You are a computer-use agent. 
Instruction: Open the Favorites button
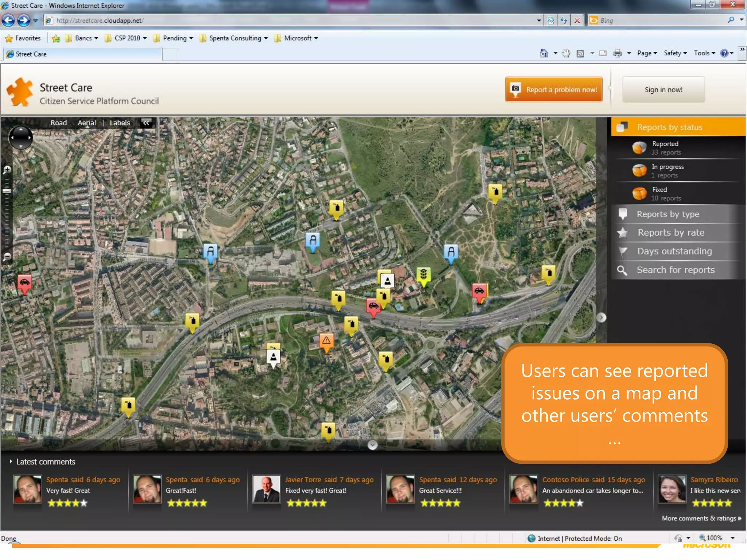point(23,38)
